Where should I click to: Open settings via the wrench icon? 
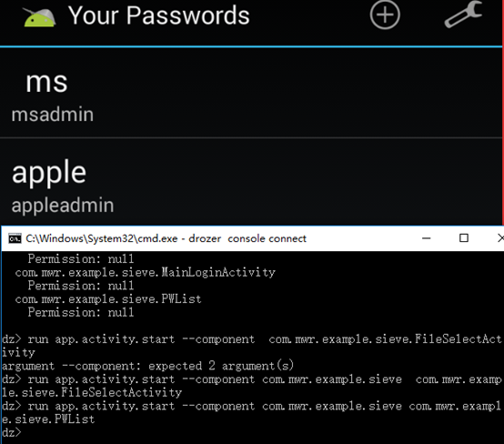click(x=463, y=15)
